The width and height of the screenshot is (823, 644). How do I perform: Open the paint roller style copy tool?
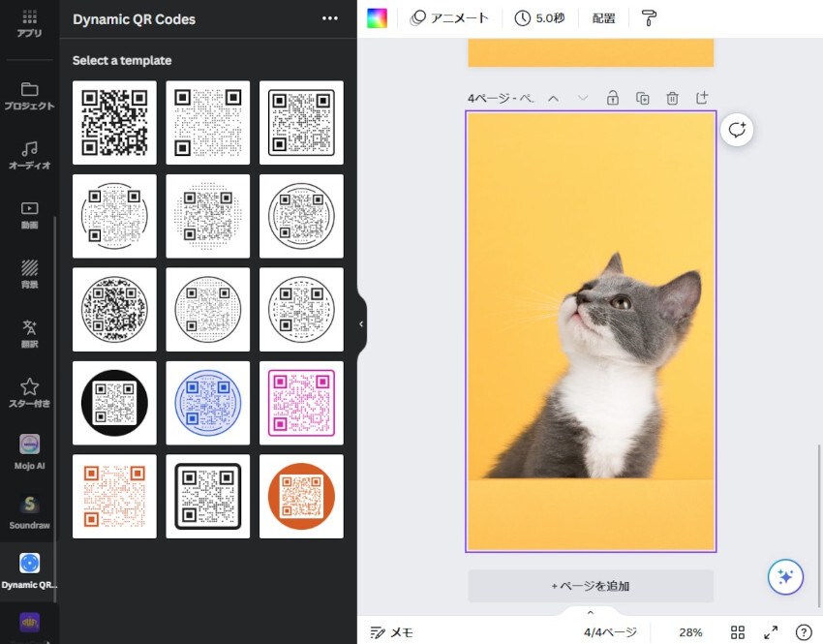coord(649,18)
